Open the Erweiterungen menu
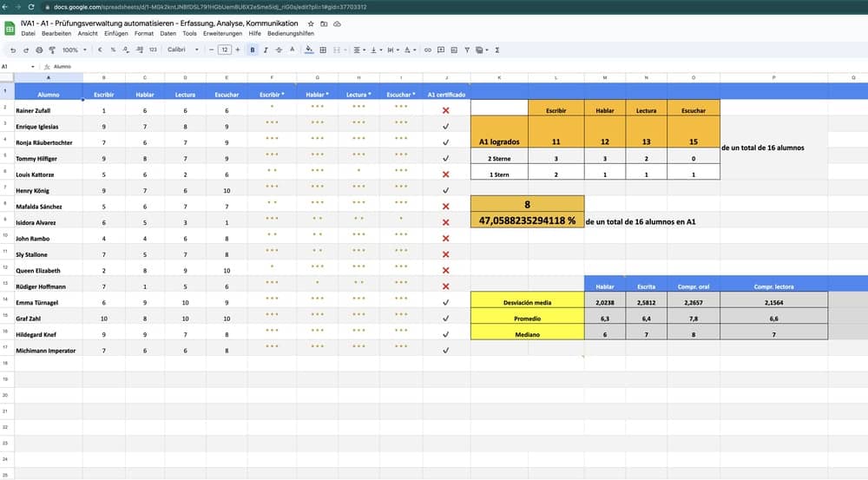This screenshot has height=480, width=868. tap(223, 33)
